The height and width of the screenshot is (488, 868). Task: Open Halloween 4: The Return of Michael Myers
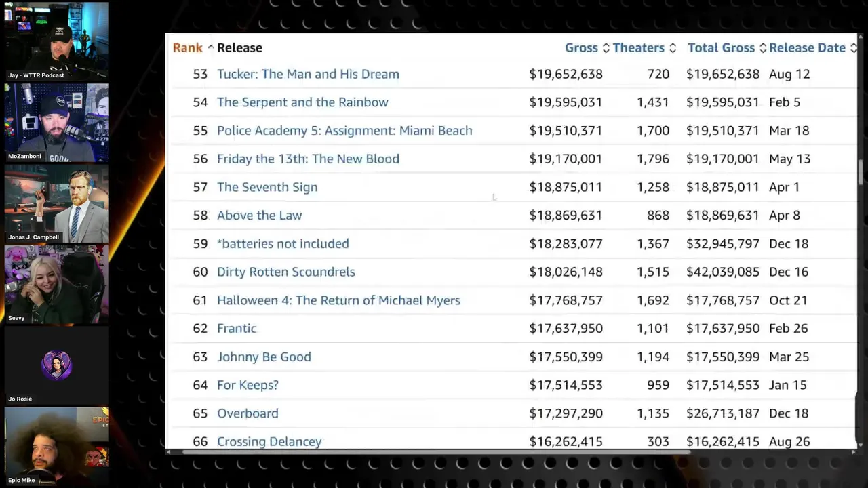pos(338,300)
